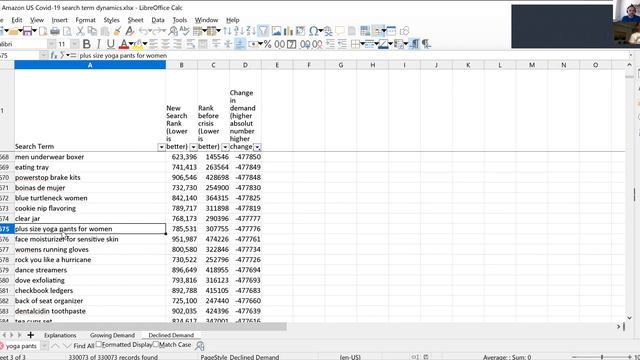
Task: Click the Align Center icon
Action: coord(165,44)
